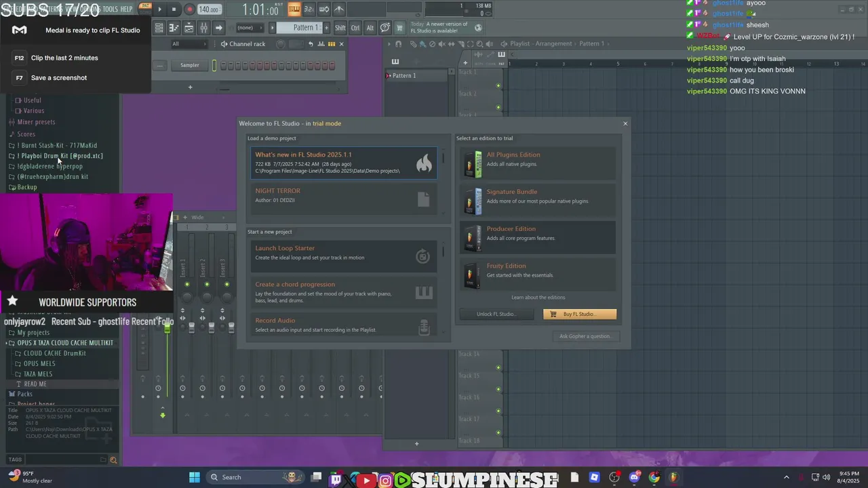This screenshot has height=488, width=868.
Task: Load the NIGHT TERROR demo project
Action: [x=344, y=198]
